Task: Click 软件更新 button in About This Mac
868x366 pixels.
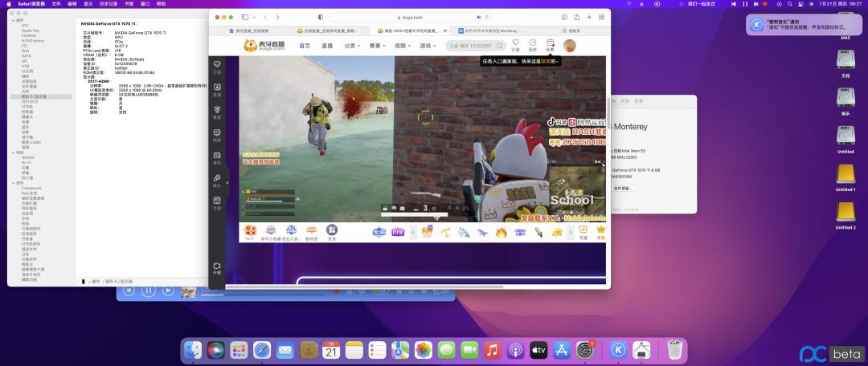Action: [623, 189]
